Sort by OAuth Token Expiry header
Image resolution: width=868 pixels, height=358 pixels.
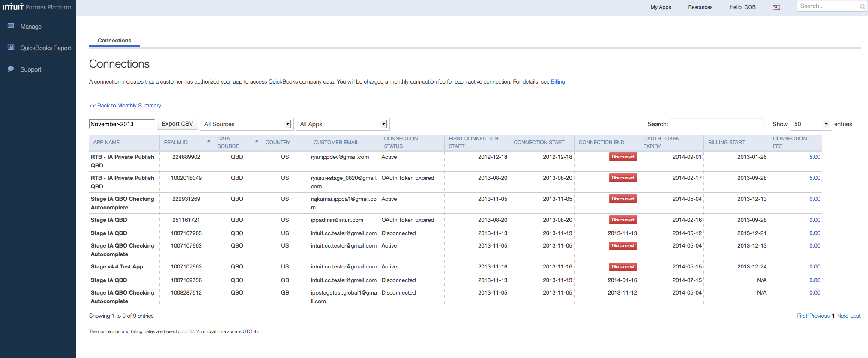(671, 143)
